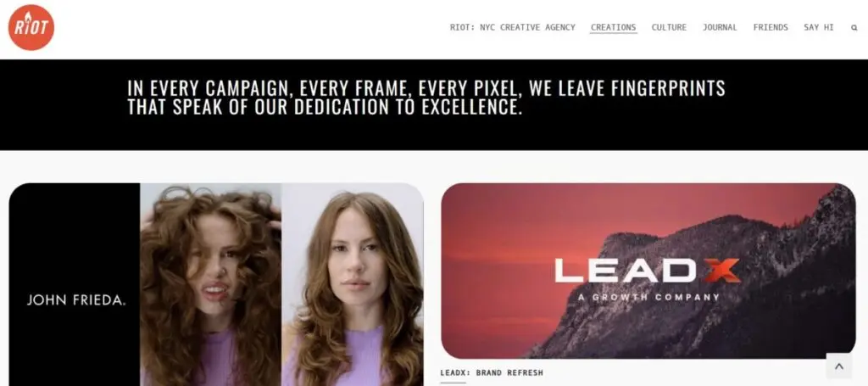Click the DEDICATION TO EXCELLENCE headline line
Screen dimensions: 868x386
click(325, 107)
